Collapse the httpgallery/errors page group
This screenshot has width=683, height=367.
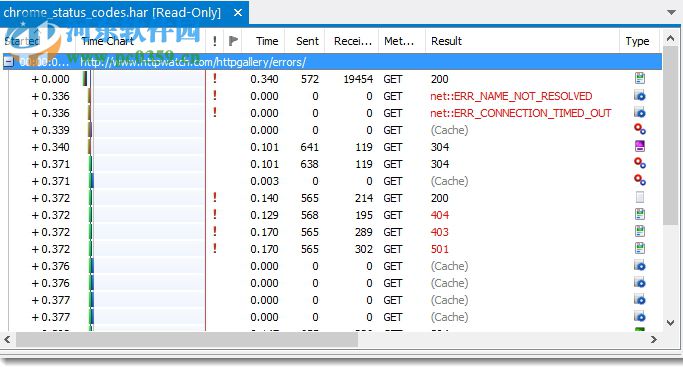coord(9,62)
